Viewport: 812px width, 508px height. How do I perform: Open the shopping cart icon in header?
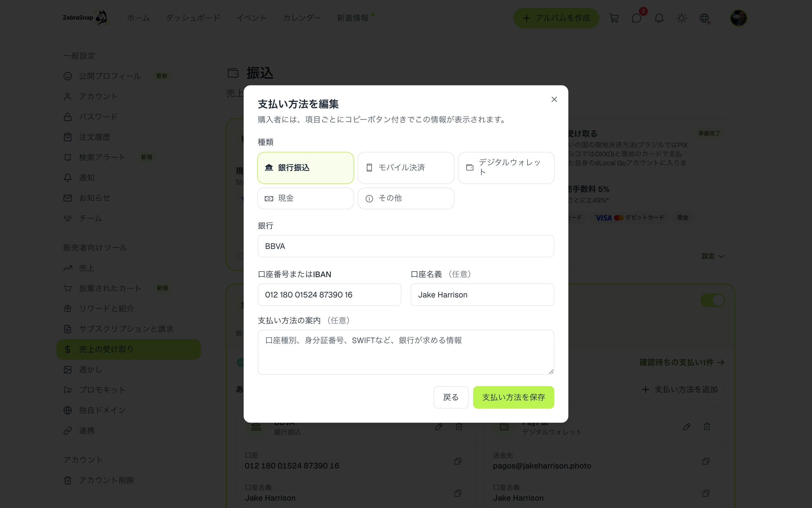[614, 18]
